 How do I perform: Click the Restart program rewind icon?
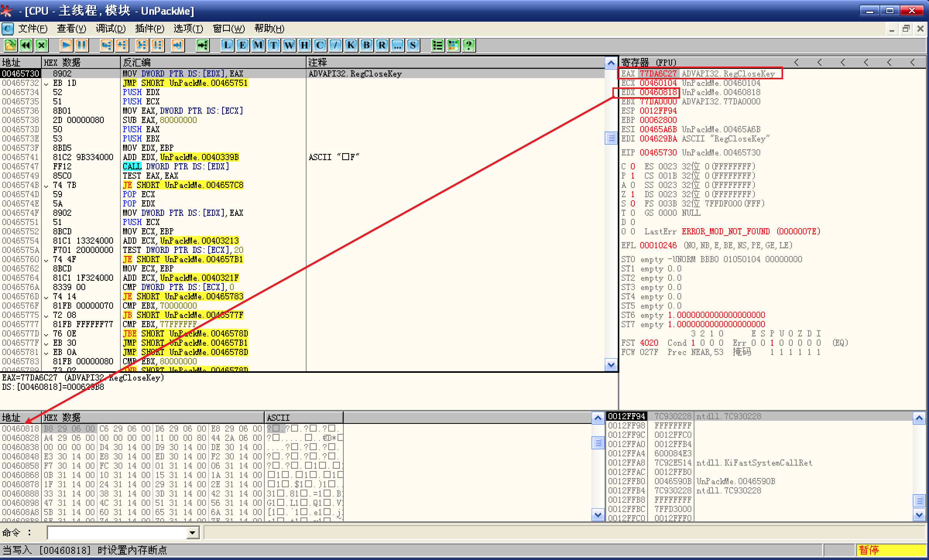(x=26, y=45)
